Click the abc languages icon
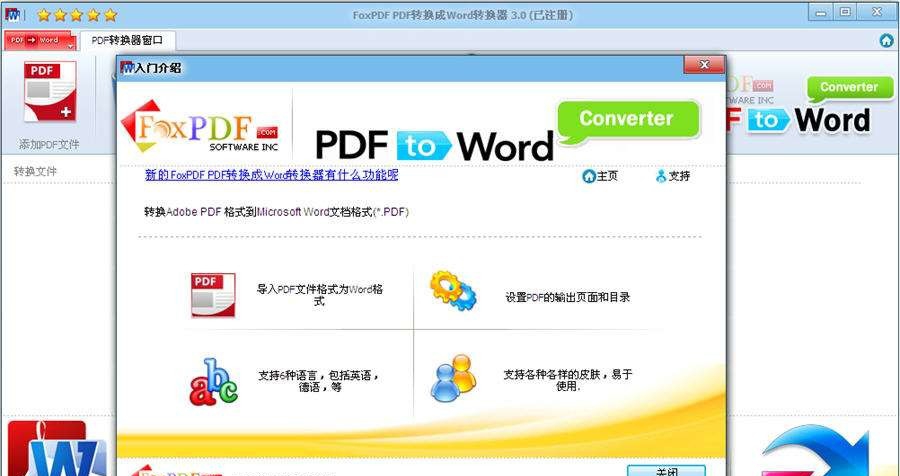Viewport: 900px width, 476px height. [213, 382]
